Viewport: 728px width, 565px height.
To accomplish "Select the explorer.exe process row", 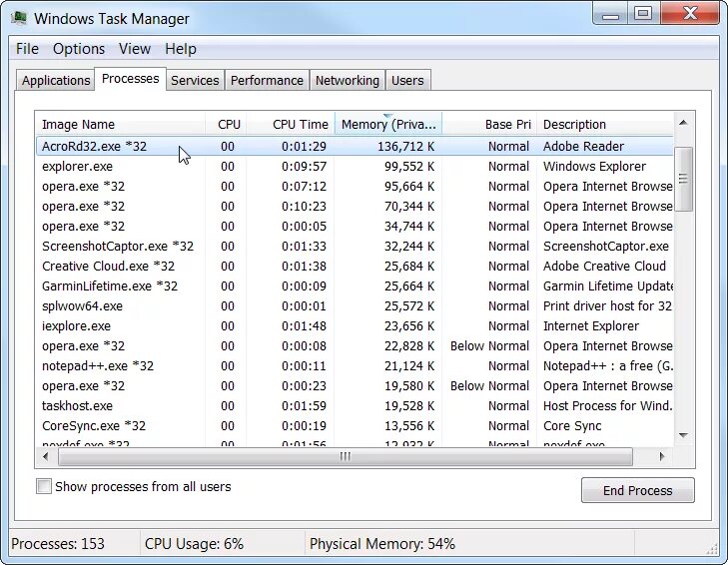I will pyautogui.click(x=355, y=166).
